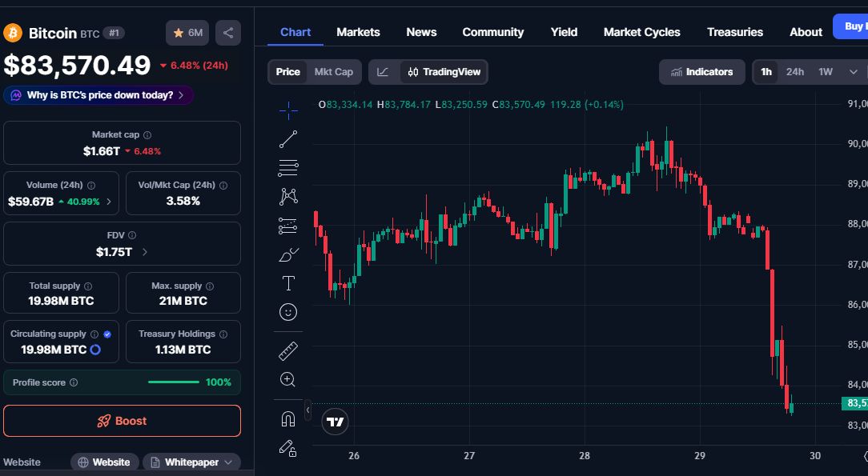Toggle lock all drawing tools

click(287, 448)
